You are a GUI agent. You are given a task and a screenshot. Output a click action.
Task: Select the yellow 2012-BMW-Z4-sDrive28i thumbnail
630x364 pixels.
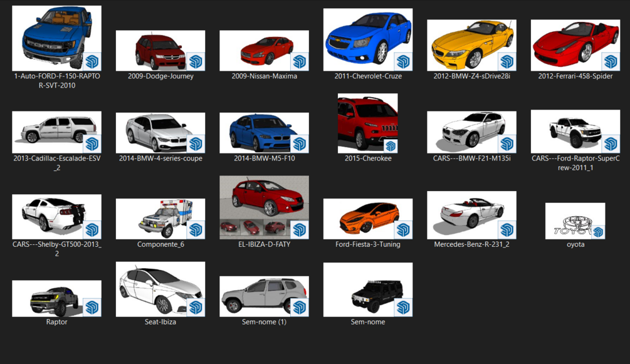(x=471, y=45)
